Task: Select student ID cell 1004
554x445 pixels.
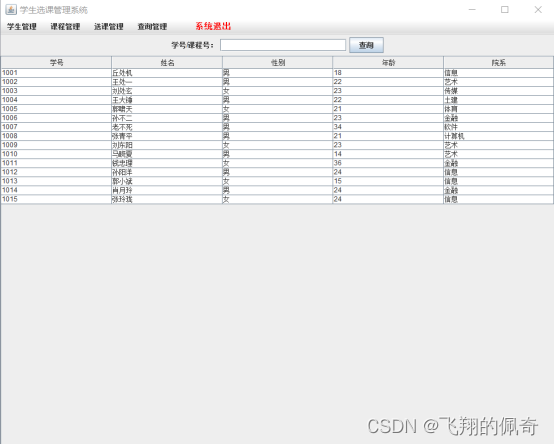Action: 56,100
